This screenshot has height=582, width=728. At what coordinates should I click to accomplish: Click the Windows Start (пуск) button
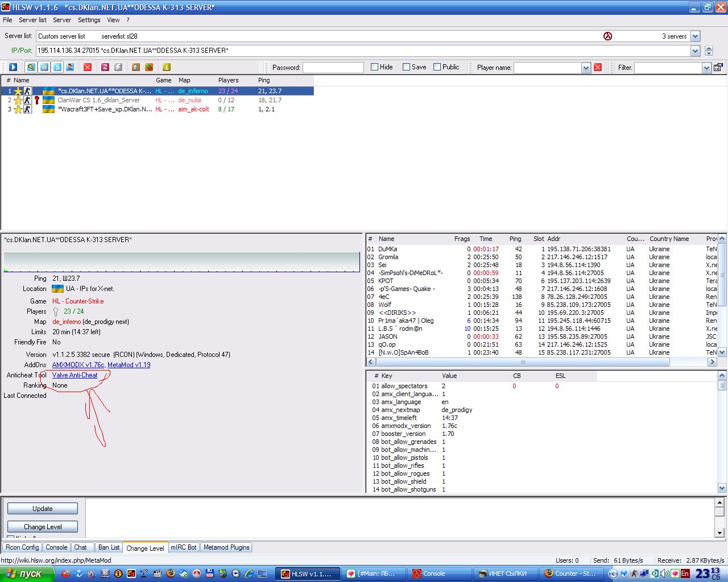[27, 573]
